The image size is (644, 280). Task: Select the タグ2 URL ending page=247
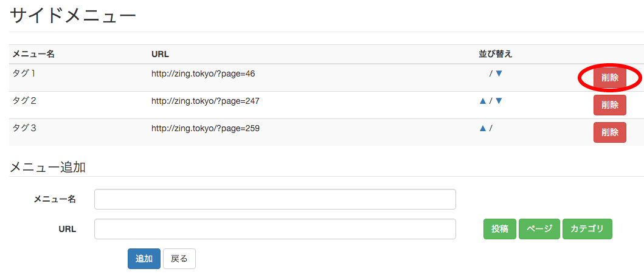click(x=206, y=101)
